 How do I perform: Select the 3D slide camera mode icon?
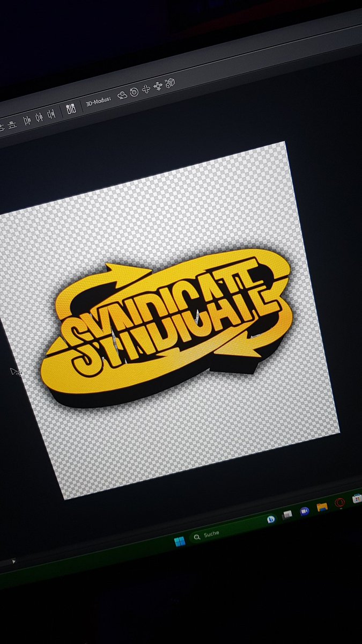tap(158, 86)
